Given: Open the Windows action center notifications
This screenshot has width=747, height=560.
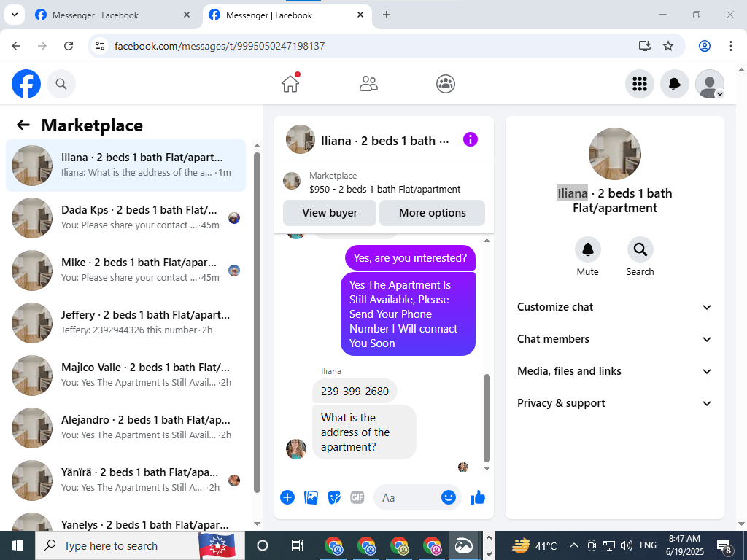Looking at the screenshot, I should 724,546.
